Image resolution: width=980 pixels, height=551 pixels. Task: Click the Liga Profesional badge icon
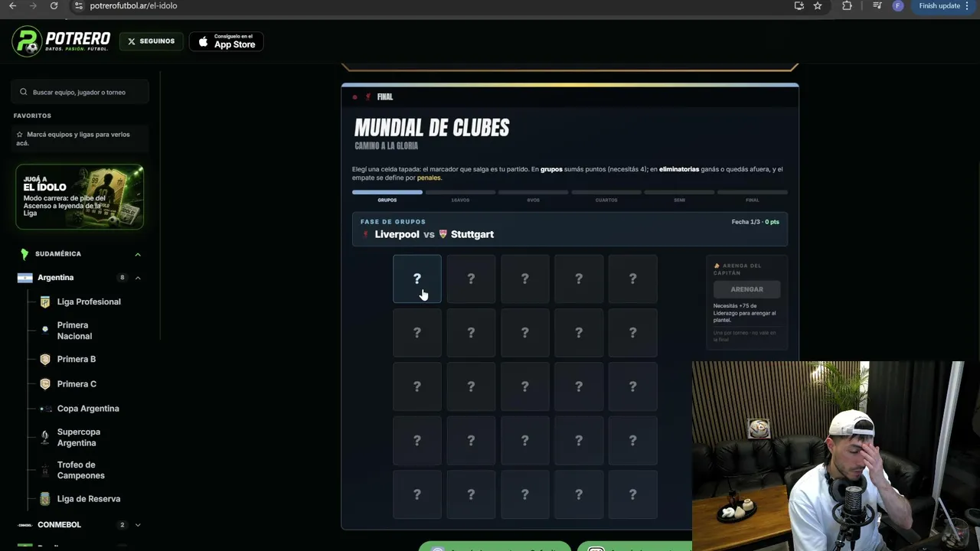(45, 302)
